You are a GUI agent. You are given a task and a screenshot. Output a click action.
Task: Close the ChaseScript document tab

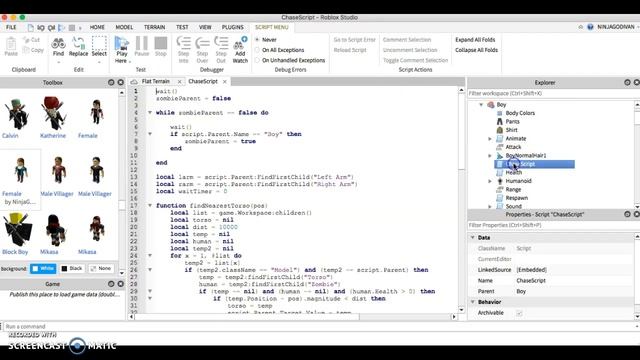coord(224,82)
